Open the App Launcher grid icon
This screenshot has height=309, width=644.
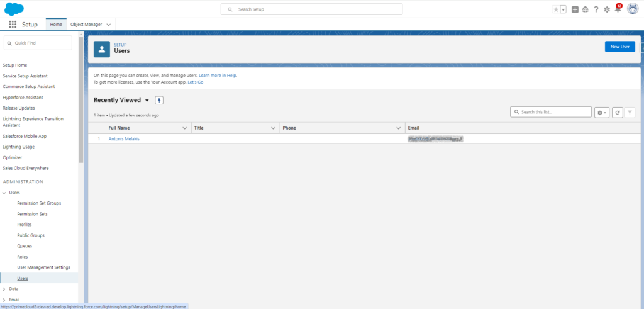pyautogui.click(x=13, y=25)
